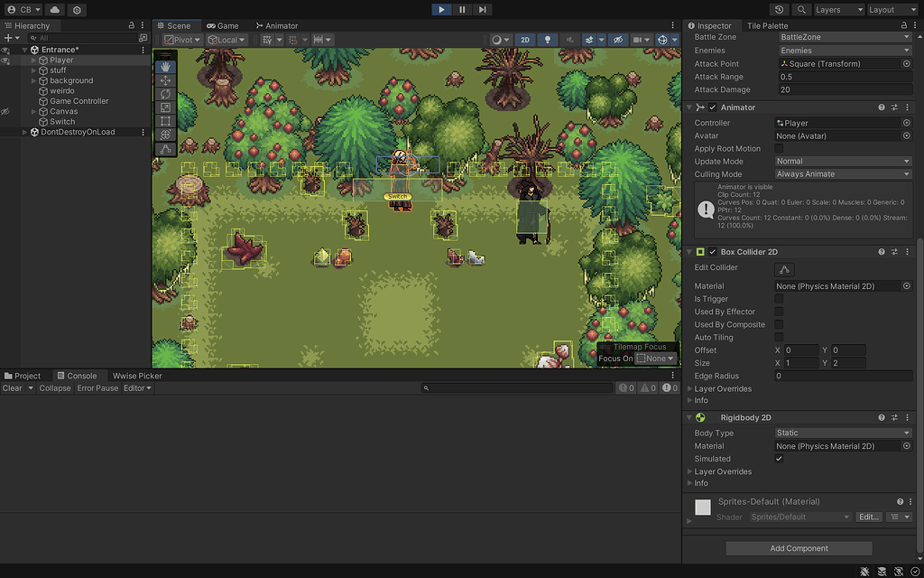Select the Rotate tool in the Scene view

[166, 93]
